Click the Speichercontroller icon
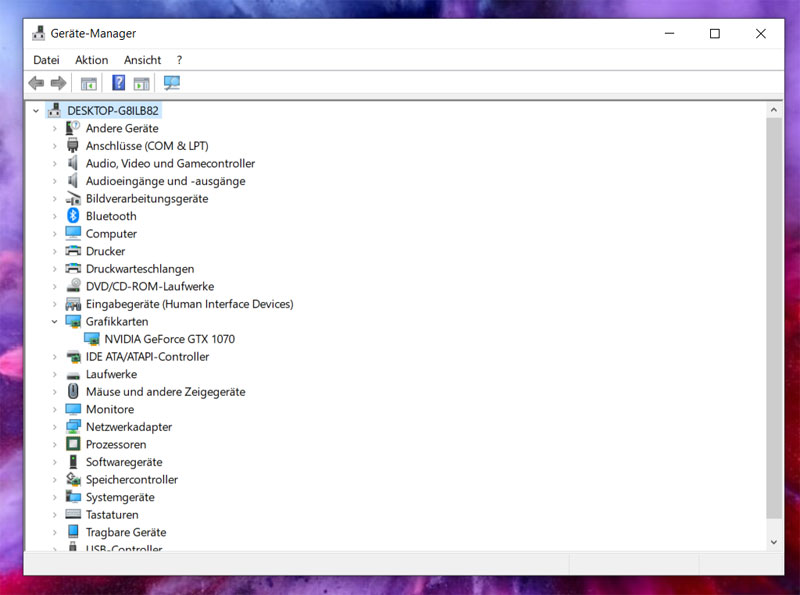The height and width of the screenshot is (595, 800). click(73, 479)
